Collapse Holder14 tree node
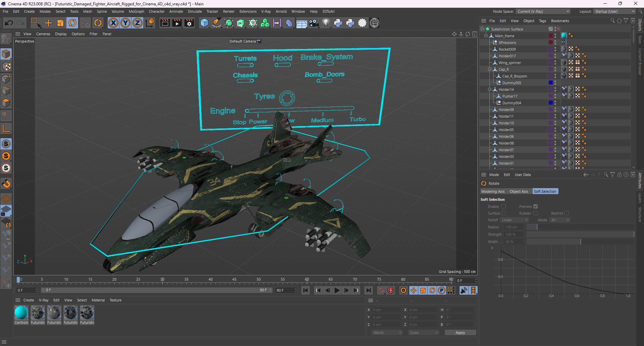Screen dimensions: 644x346 tap(490, 90)
